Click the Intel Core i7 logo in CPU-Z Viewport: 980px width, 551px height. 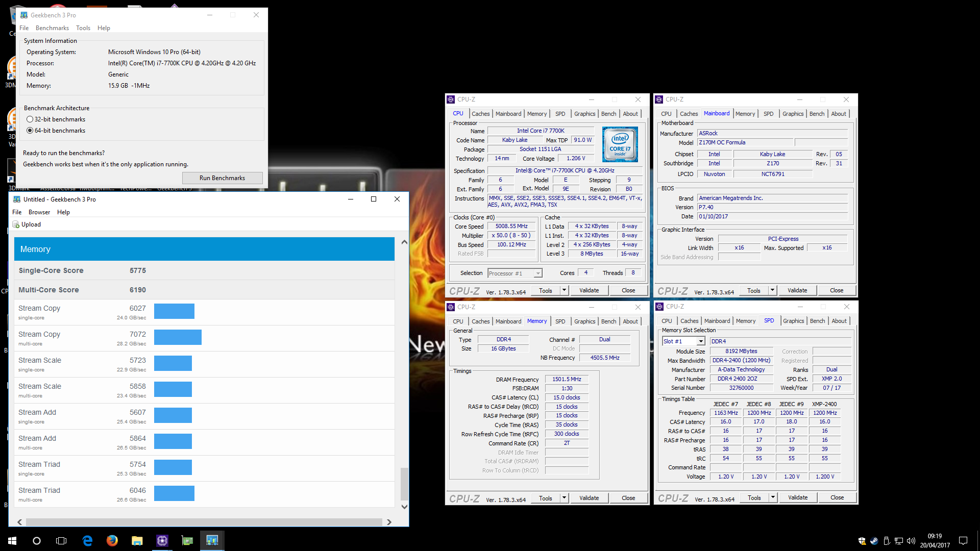(x=620, y=144)
